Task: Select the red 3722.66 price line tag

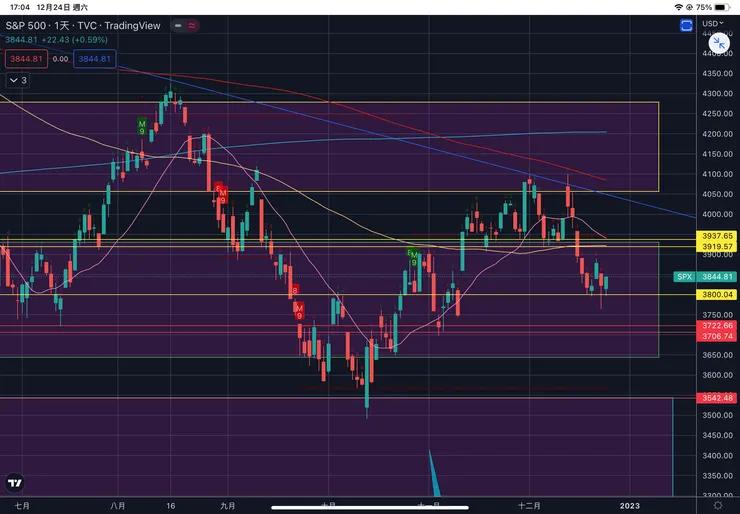Action: coord(717,326)
